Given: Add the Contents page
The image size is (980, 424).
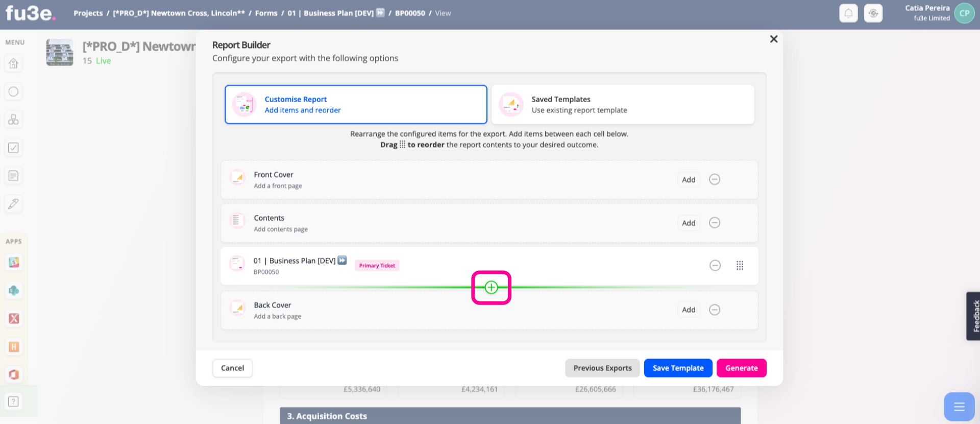Looking at the screenshot, I should [689, 223].
